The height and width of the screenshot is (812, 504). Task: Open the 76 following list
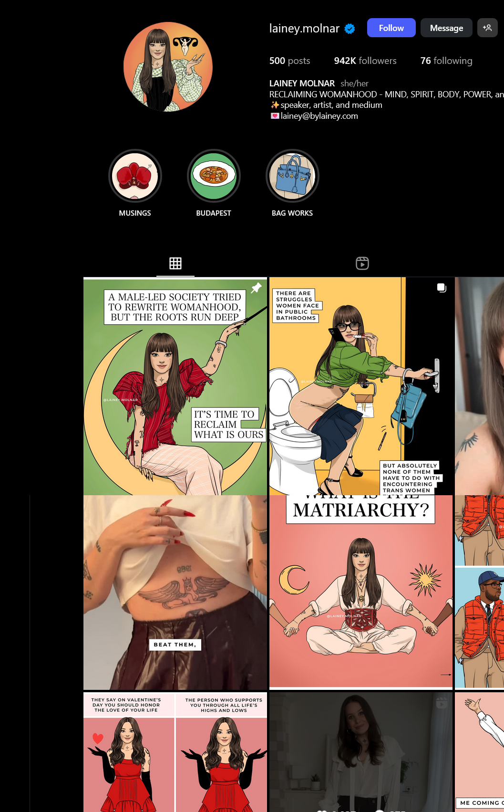(446, 61)
